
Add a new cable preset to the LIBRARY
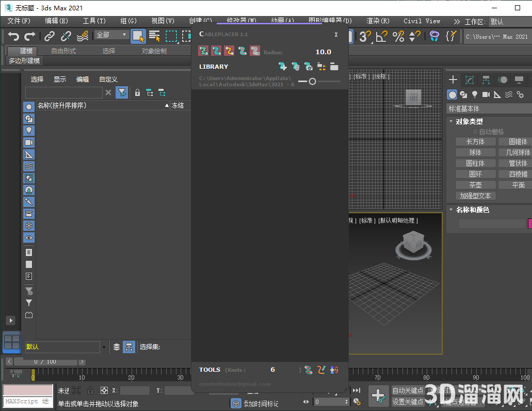coord(283,67)
